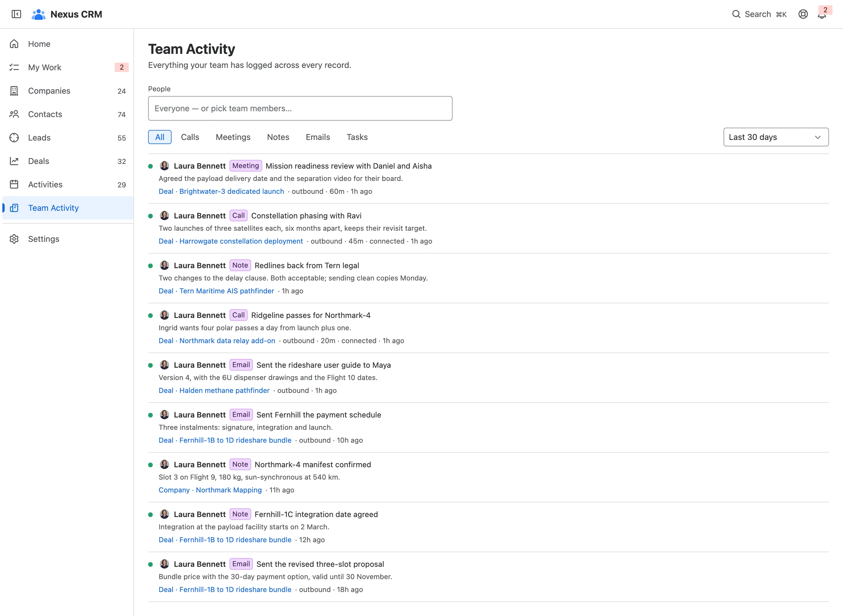Collapse the sidebar panel icon
The image size is (843, 616).
pyautogui.click(x=16, y=14)
